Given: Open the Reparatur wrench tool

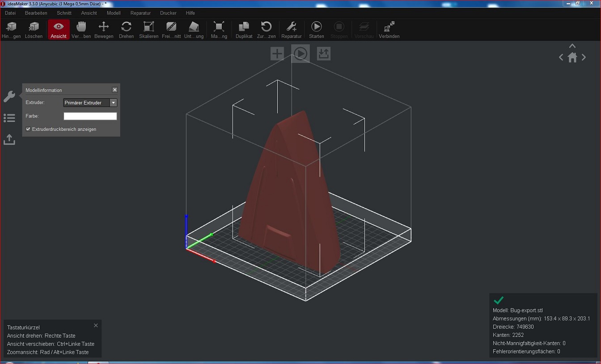Looking at the screenshot, I should (291, 29).
